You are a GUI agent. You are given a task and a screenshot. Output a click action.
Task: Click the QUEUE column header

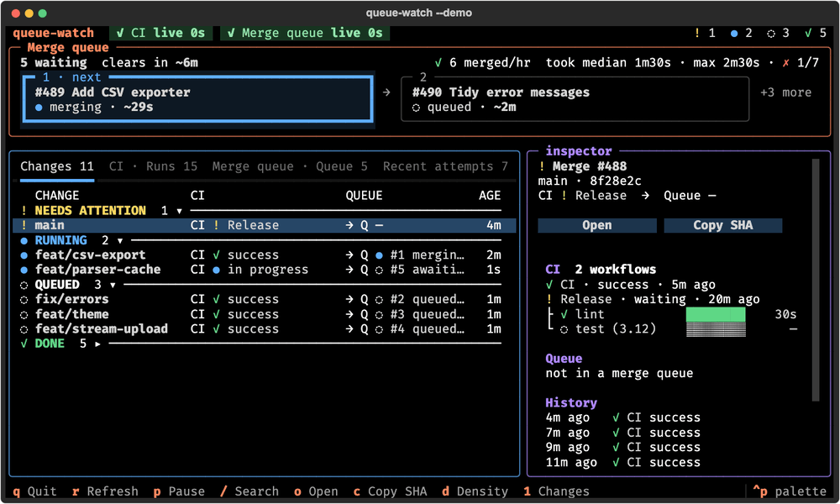click(x=364, y=196)
